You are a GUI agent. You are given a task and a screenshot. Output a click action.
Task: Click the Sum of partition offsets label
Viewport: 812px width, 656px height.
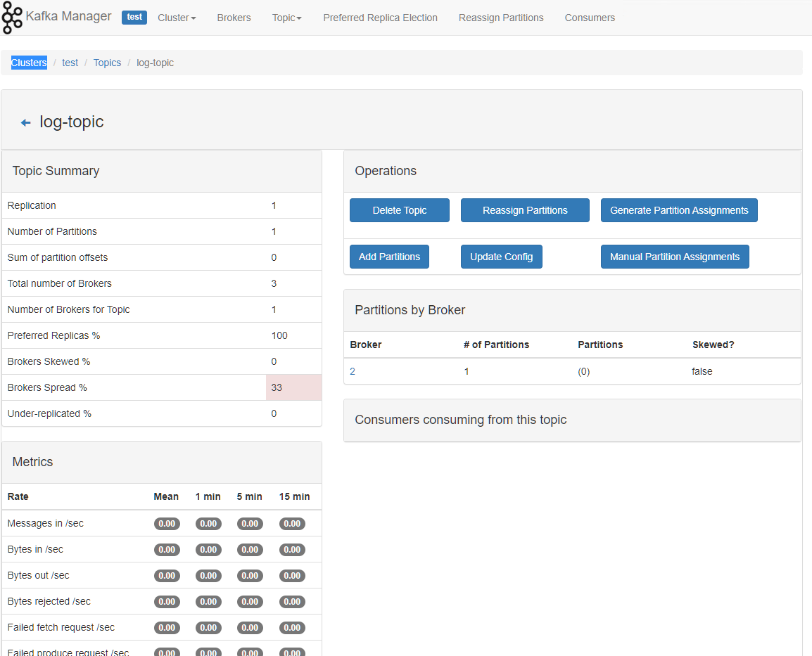click(x=58, y=257)
